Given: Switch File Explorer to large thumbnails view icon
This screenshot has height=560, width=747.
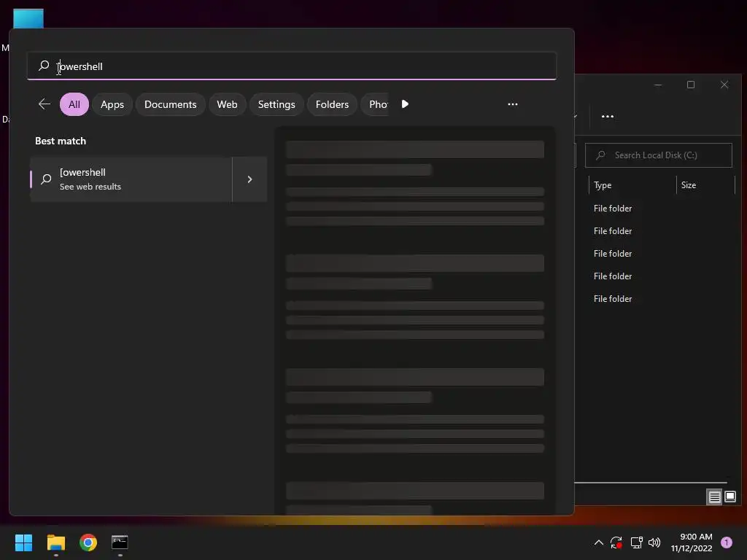Looking at the screenshot, I should (729, 497).
